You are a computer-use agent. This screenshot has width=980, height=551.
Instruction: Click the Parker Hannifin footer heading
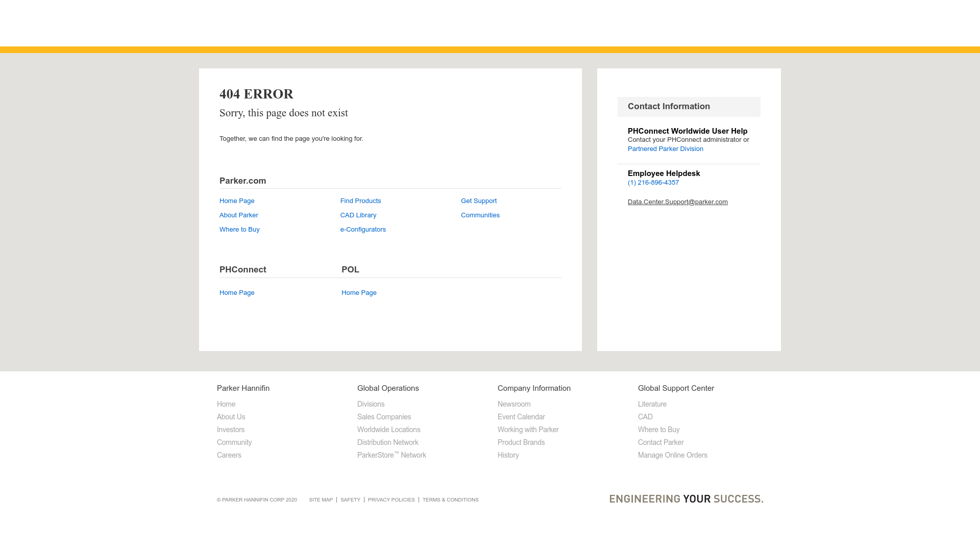243,388
